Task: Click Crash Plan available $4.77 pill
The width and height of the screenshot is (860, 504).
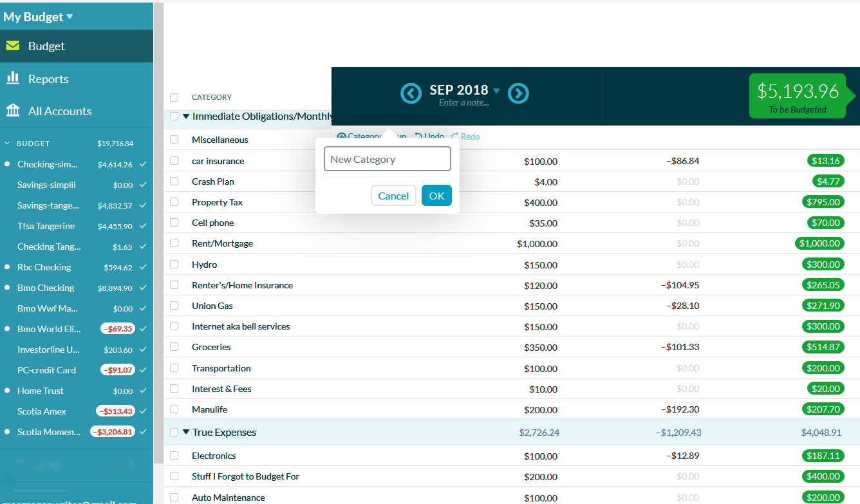Action: point(828,182)
